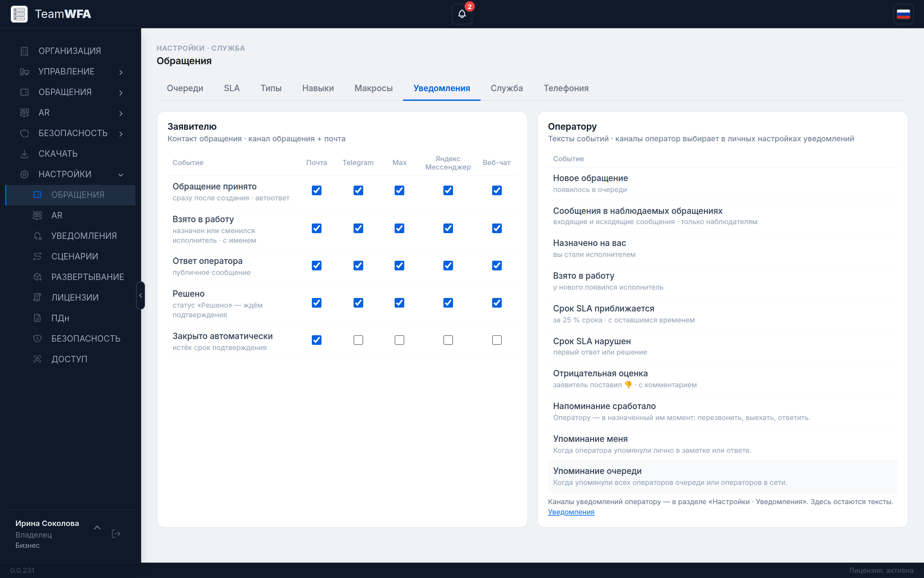
Task: Open the Навыки tab
Action: [318, 88]
